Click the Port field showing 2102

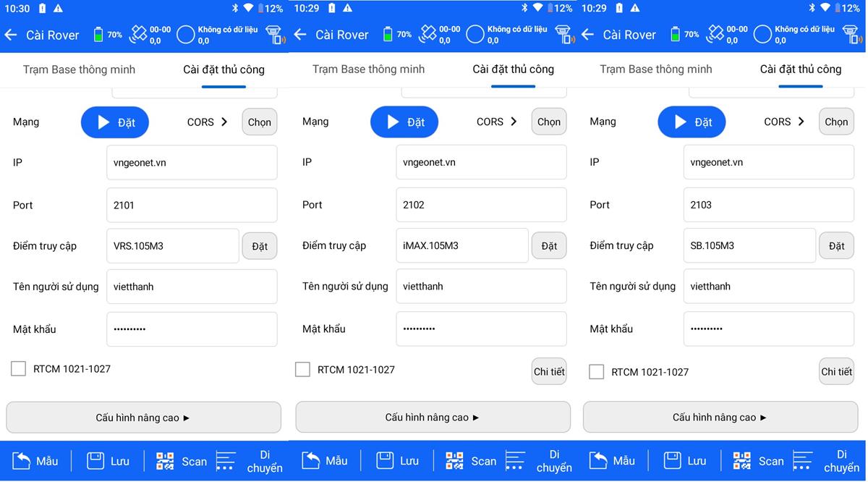pyautogui.click(x=481, y=205)
